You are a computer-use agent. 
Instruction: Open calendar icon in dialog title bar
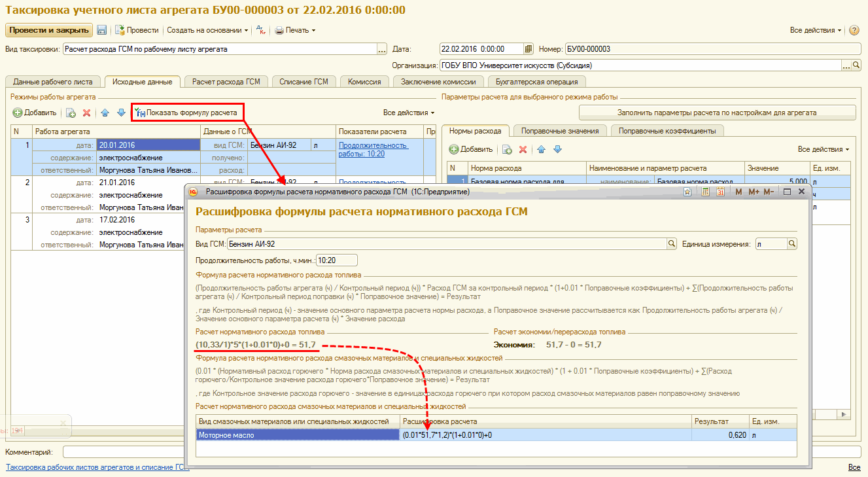click(720, 192)
